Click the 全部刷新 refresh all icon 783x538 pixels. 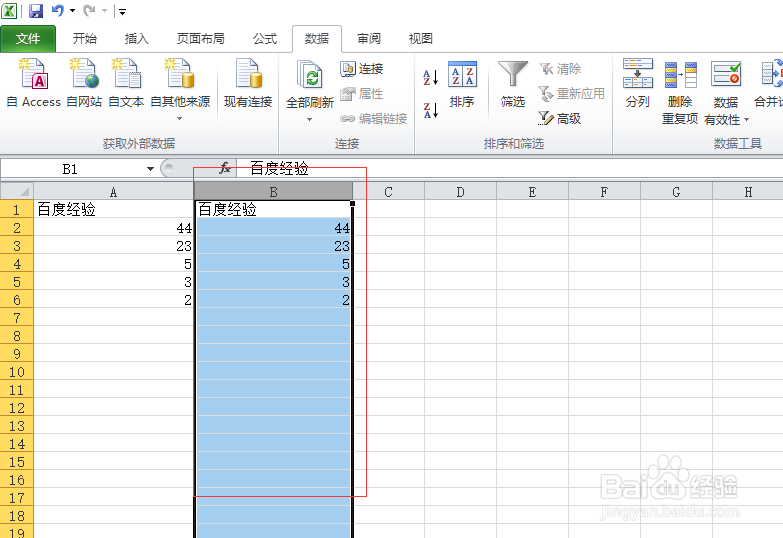click(x=310, y=75)
